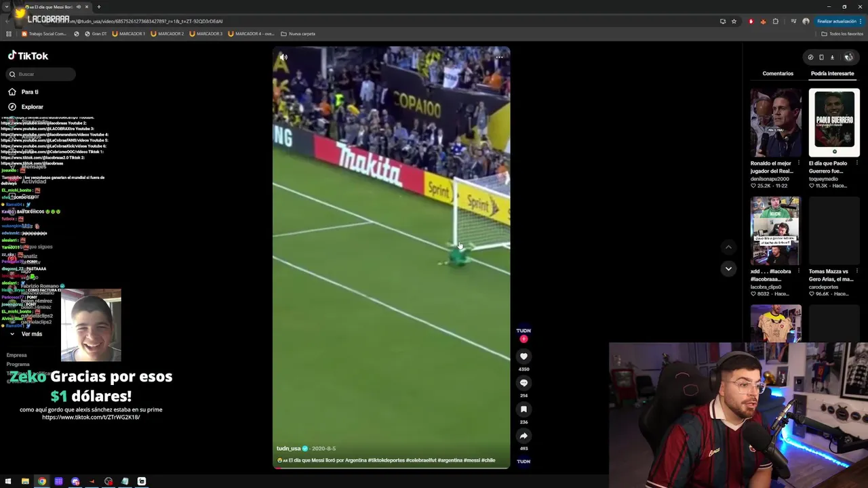Mute the tab via speaker icon
The height and width of the screenshot is (488, 868).
[79, 7]
